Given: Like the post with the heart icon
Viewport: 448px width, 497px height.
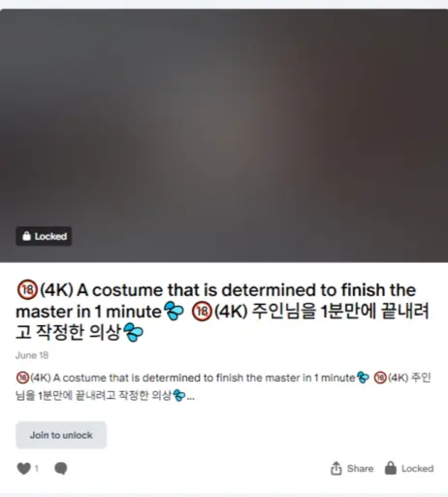Looking at the screenshot, I should point(23,468).
